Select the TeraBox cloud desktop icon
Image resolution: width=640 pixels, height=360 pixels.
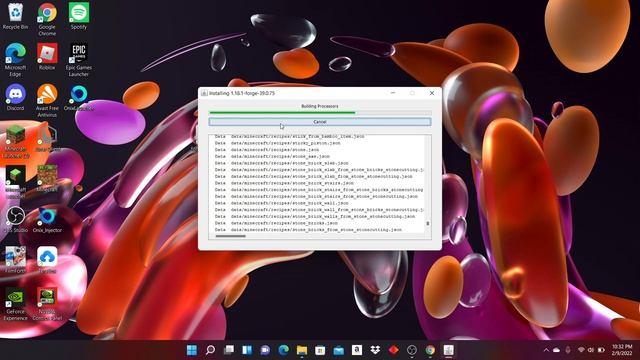tap(47, 260)
